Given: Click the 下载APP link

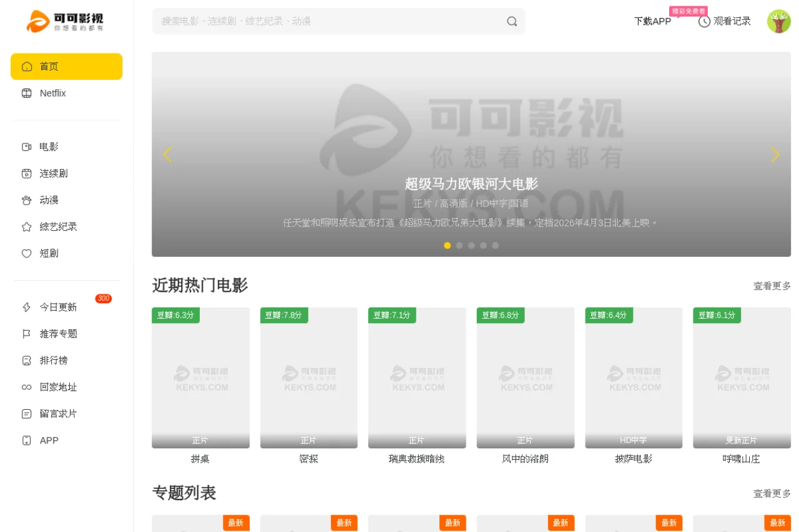Looking at the screenshot, I should [652, 21].
